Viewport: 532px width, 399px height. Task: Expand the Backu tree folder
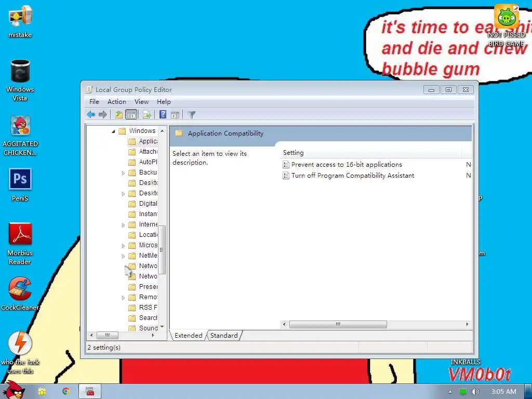pyautogui.click(x=124, y=173)
